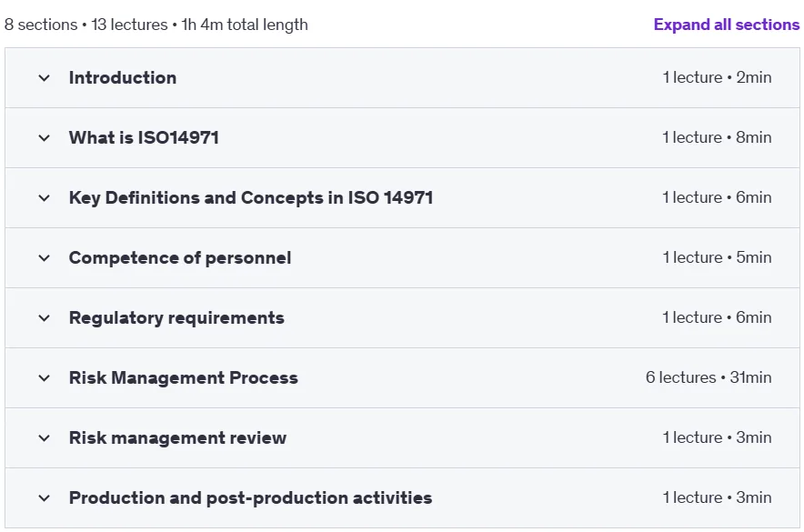Open Risk Management Process title
This screenshot has width=804, height=532.
pyautogui.click(x=183, y=377)
